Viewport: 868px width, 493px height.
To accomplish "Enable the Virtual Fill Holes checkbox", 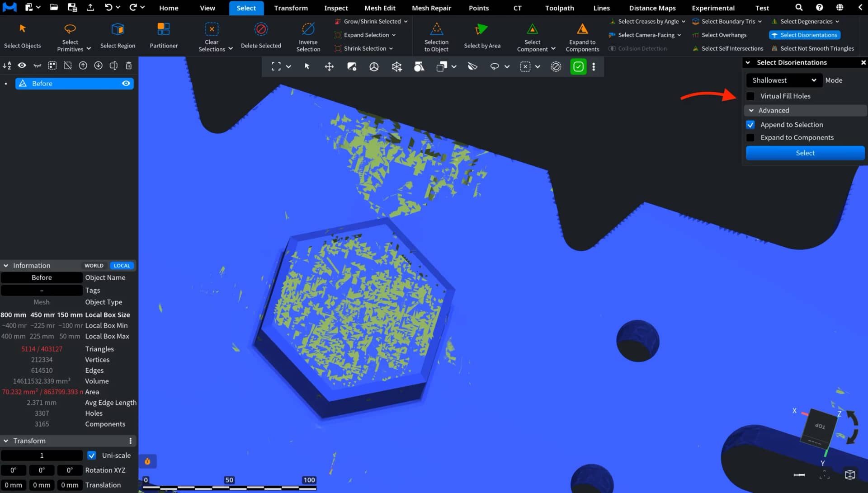I will pyautogui.click(x=750, y=96).
